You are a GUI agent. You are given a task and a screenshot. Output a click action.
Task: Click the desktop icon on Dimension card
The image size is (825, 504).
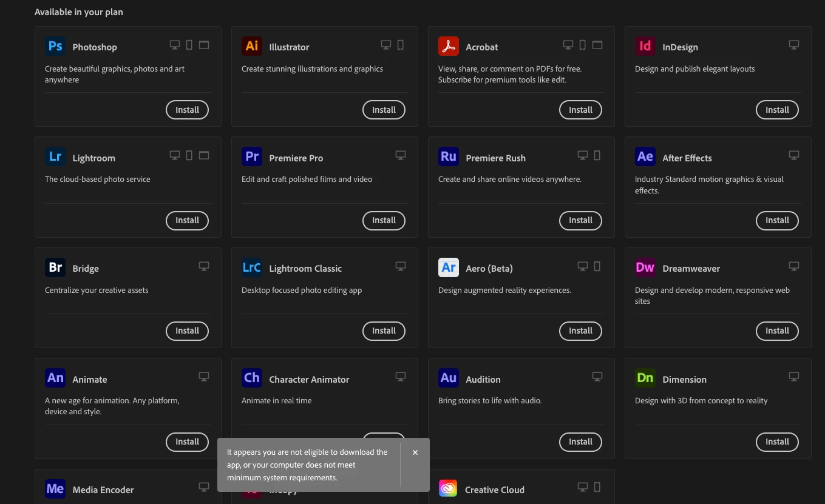coord(794,377)
